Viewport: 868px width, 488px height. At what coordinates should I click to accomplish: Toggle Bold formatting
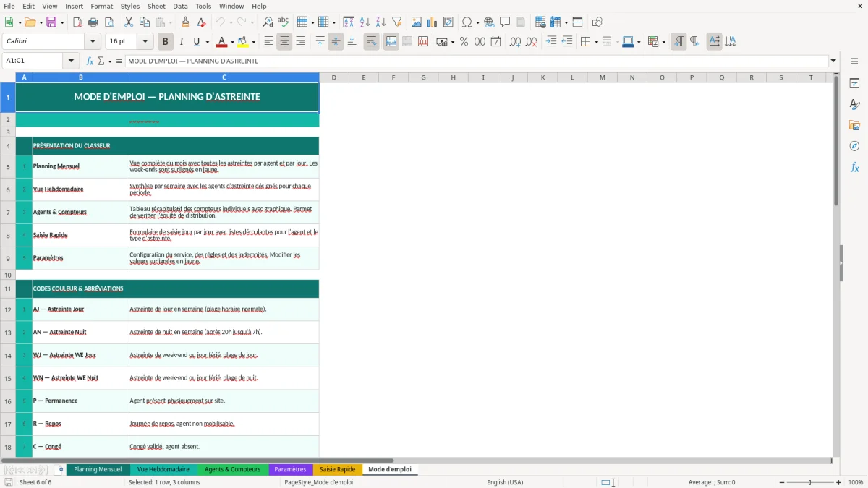[165, 42]
